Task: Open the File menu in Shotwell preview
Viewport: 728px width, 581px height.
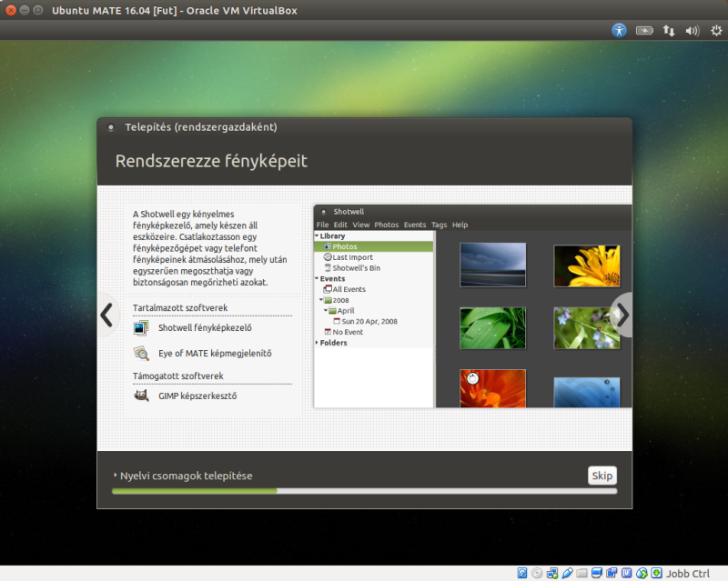Action: (323, 225)
